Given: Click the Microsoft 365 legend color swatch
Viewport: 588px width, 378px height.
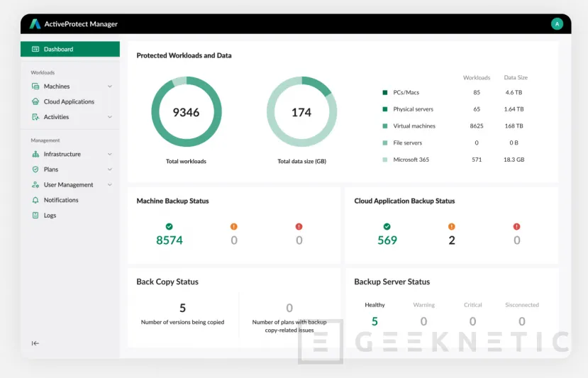Looking at the screenshot, I should [x=384, y=160].
